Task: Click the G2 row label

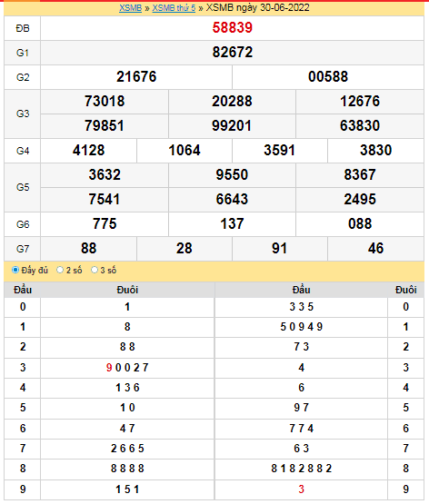Action: (x=23, y=77)
